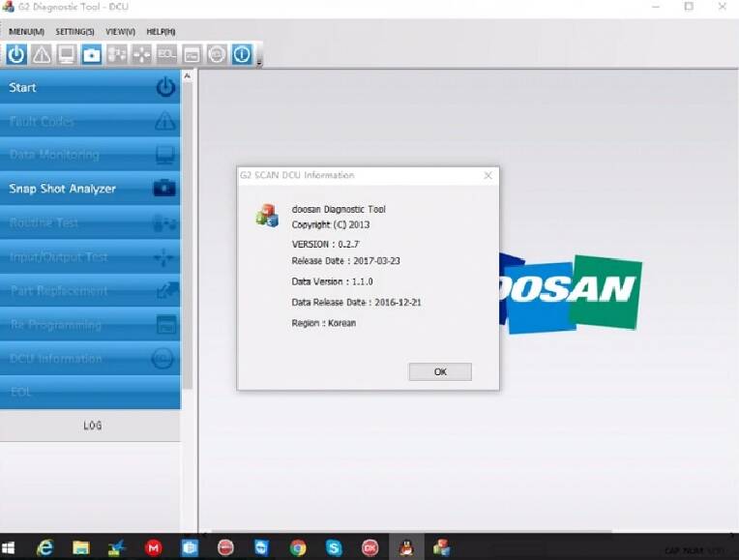The height and width of the screenshot is (560, 739).
Task: Select Start in the side panel
Action: click(x=90, y=87)
